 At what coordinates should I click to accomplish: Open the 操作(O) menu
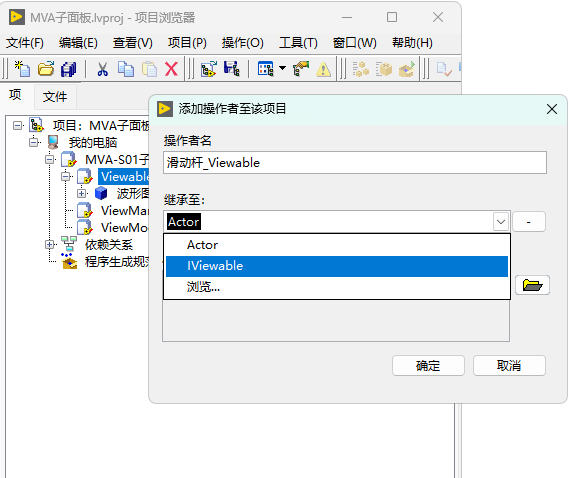click(243, 43)
